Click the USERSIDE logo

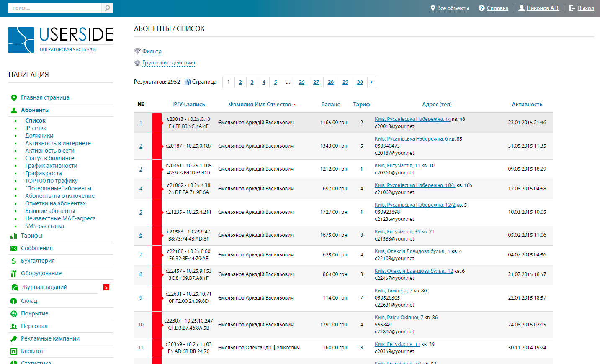pyautogui.click(x=61, y=40)
